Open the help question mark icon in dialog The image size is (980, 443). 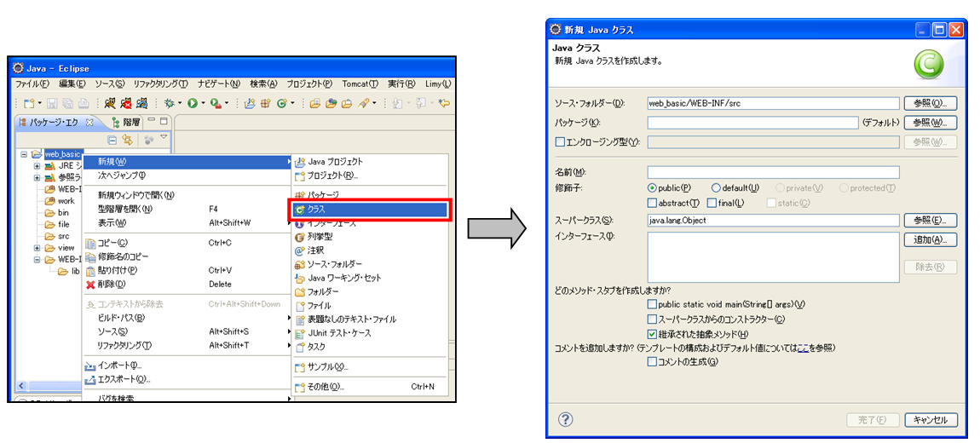pyautogui.click(x=565, y=419)
